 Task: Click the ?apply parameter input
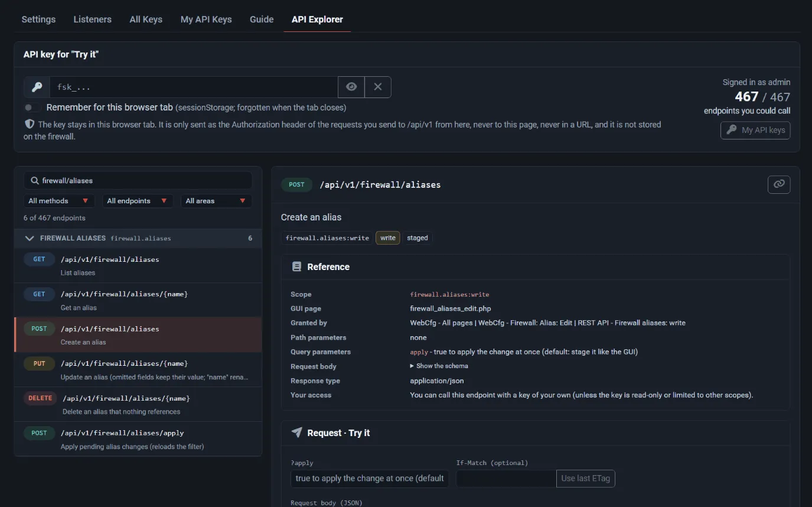click(x=370, y=478)
